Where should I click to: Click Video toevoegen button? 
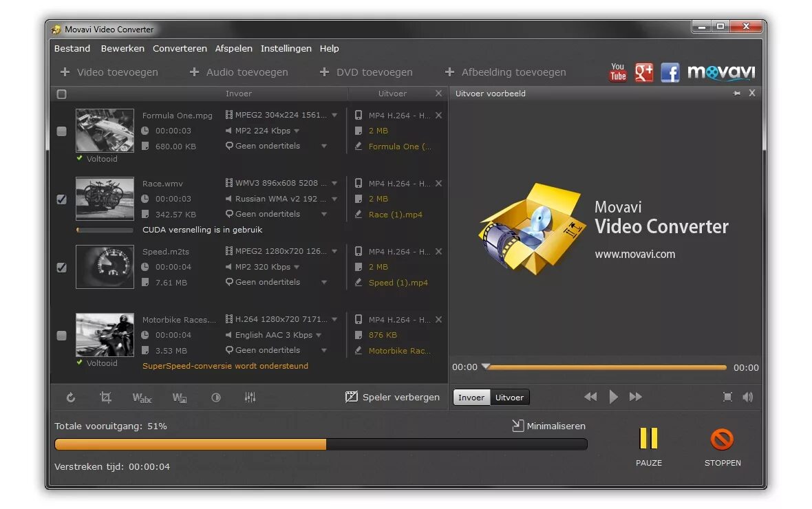tap(109, 72)
